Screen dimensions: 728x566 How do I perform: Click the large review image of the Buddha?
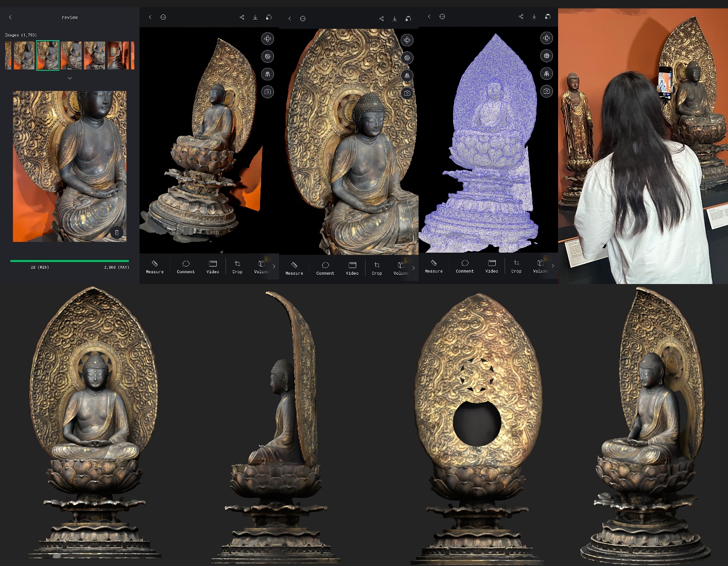[70, 166]
